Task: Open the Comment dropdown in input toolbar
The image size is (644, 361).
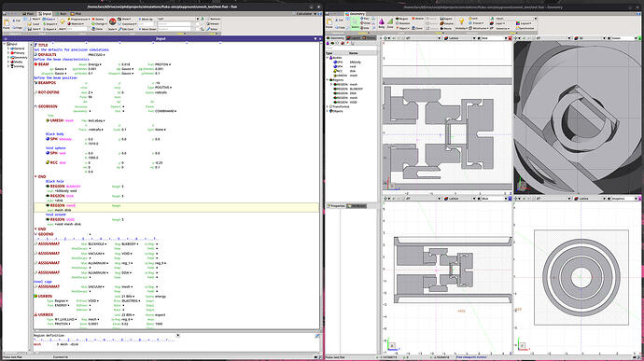Action: click(x=127, y=24)
